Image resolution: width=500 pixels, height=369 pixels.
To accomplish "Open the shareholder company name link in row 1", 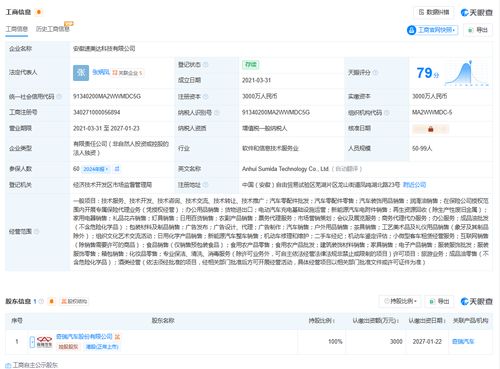I will 84,337.
